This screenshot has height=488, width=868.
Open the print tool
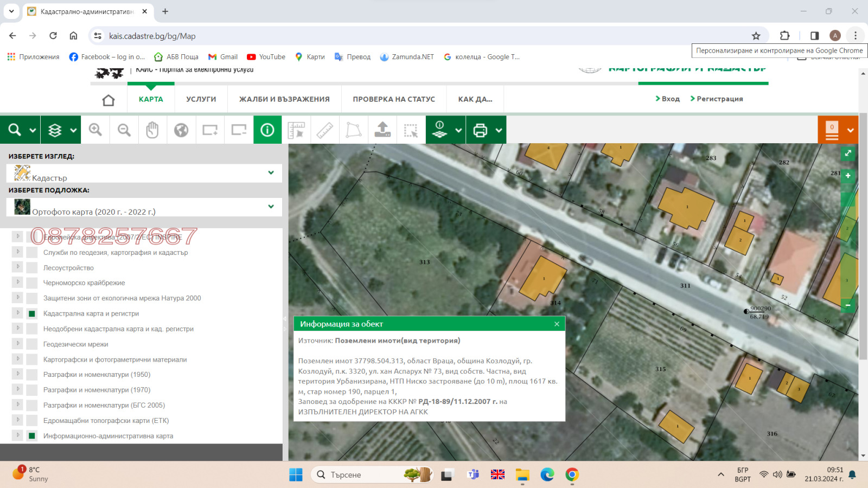click(x=481, y=130)
